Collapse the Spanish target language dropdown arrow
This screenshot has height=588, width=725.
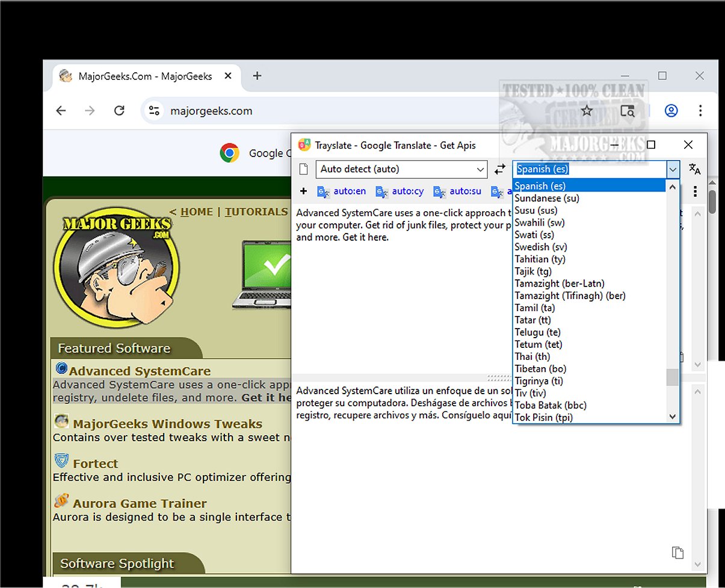pos(673,170)
